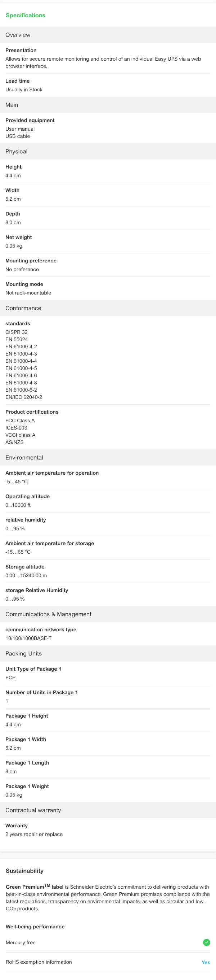This screenshot has width=216, height=980.
Task: Select the RoHS exemption information row label
Action: [x=39, y=962]
